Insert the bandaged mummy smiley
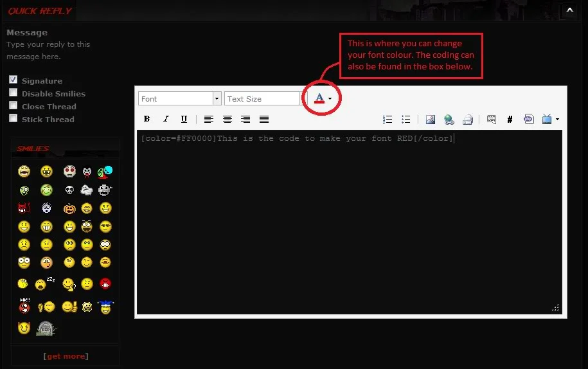Screen dimensions: 588x369 pos(105,190)
